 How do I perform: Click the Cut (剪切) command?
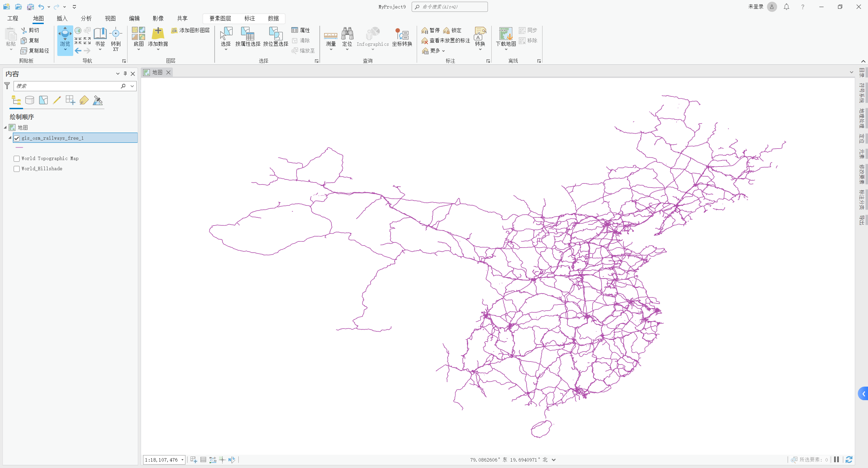coord(30,30)
